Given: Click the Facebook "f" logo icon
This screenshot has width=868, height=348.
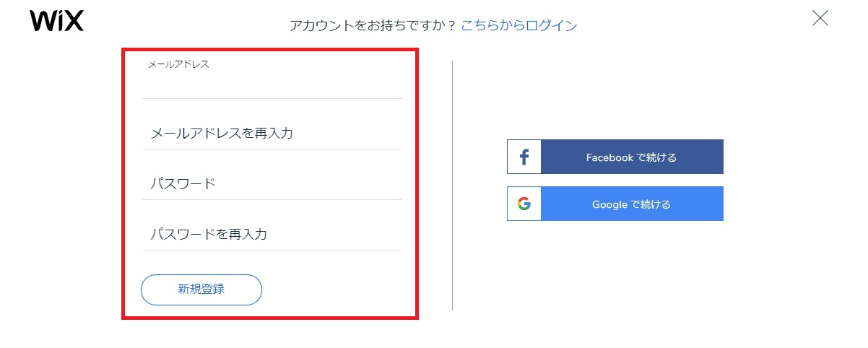Looking at the screenshot, I should (524, 157).
